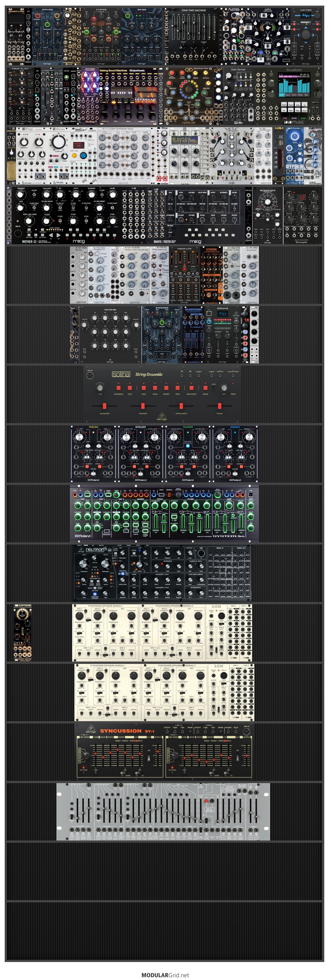Toggle the Phaser button on Solina
This screenshot has height=980, width=331.
205,388
